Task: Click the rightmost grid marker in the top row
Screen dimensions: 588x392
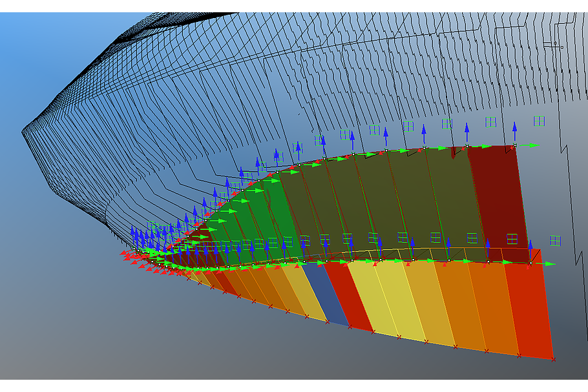Action: (x=540, y=121)
